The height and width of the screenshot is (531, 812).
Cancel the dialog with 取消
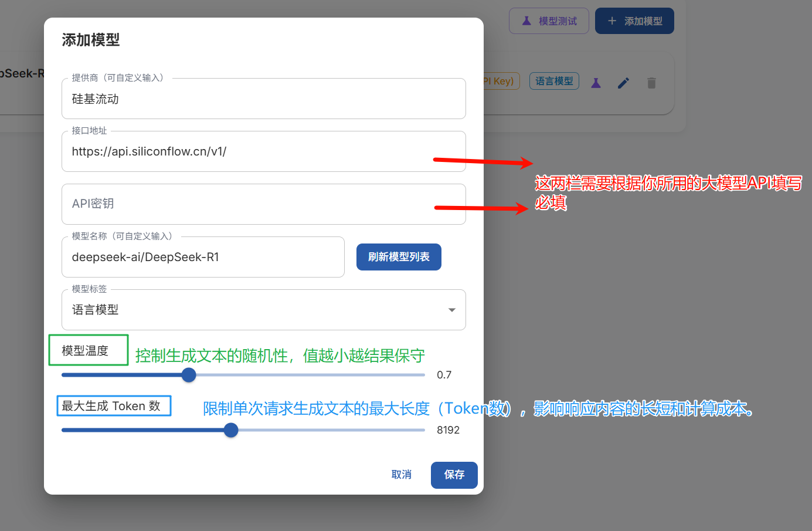(402, 475)
